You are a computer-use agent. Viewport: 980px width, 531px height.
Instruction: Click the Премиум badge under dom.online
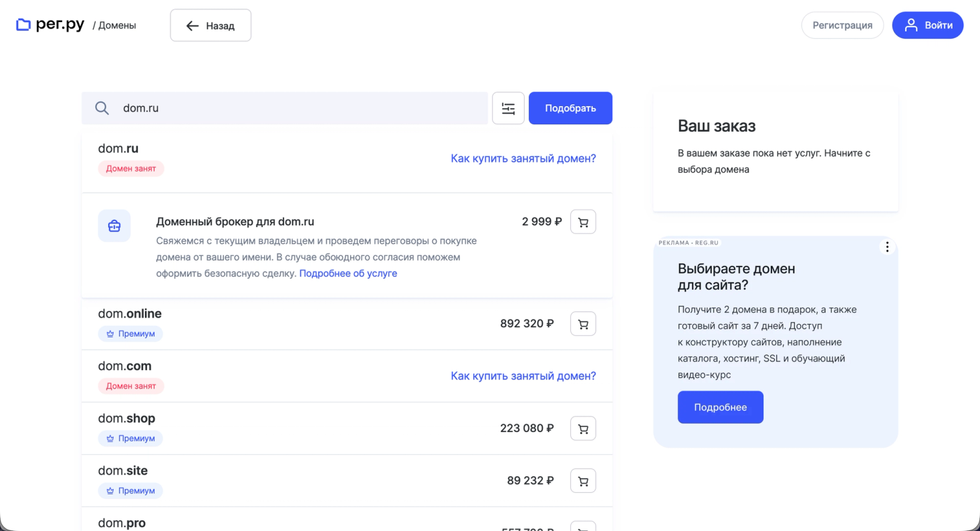coord(130,334)
